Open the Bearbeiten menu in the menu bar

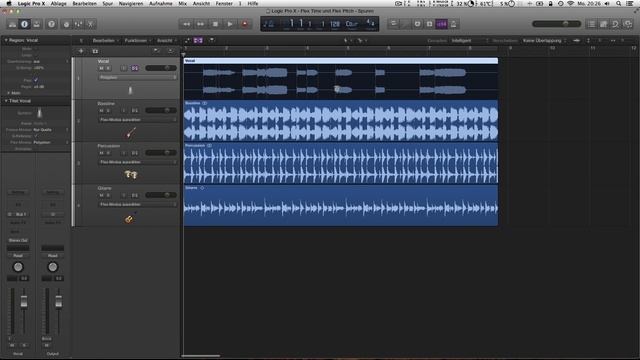(x=84, y=3)
